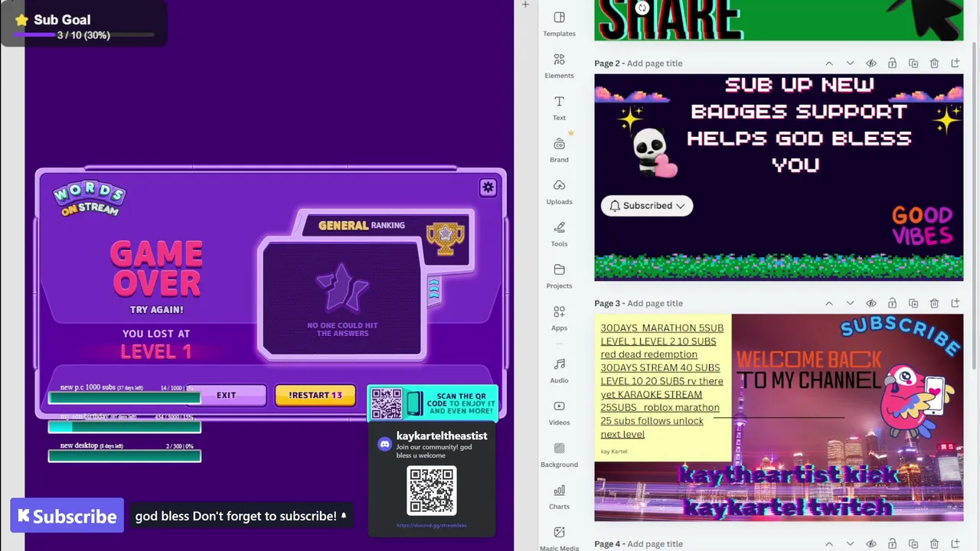Hide Page 2 with the eye toggle
The width and height of the screenshot is (980, 551).
pyautogui.click(x=871, y=64)
